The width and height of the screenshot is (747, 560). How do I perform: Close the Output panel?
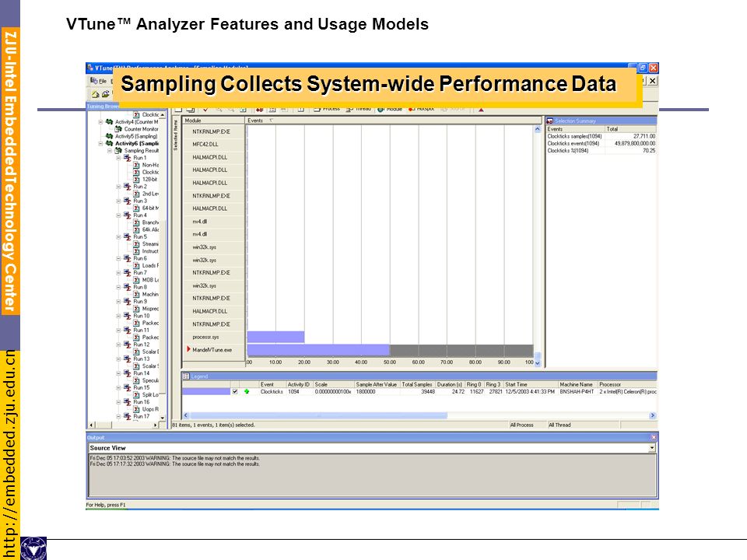point(654,437)
